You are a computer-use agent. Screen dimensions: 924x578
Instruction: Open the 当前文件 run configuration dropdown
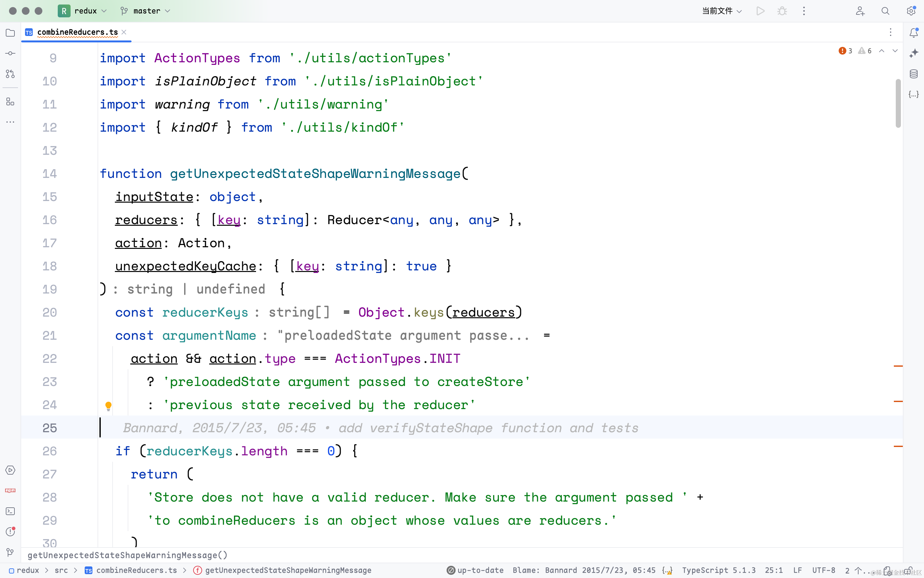tap(722, 11)
